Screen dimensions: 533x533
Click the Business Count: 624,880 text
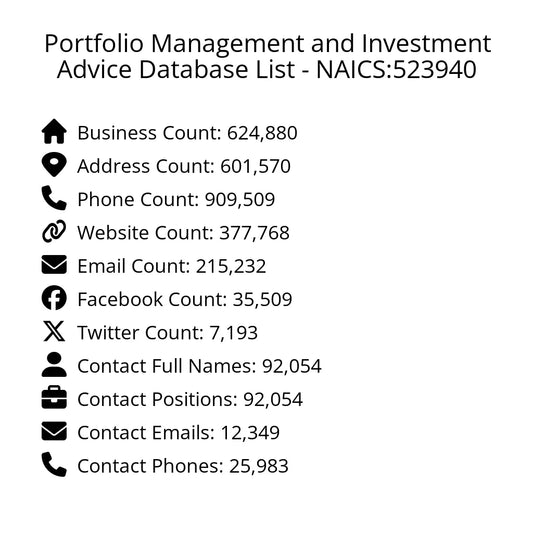click(x=187, y=133)
